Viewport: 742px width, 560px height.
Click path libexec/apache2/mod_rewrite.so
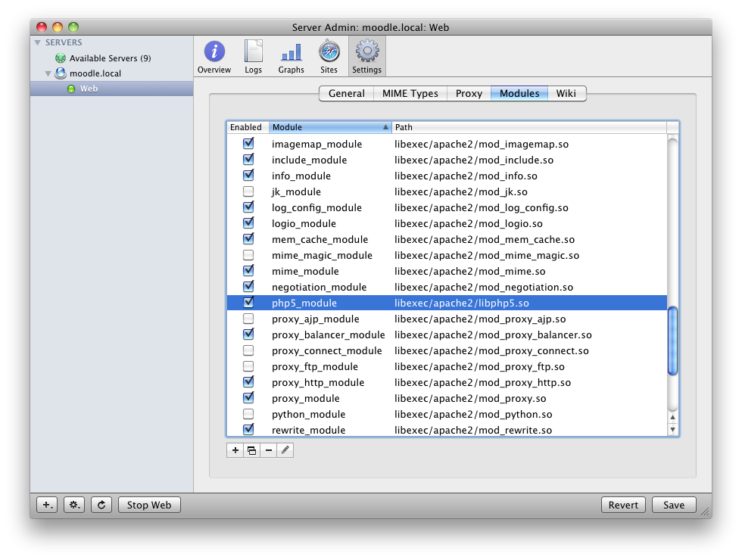click(x=473, y=430)
